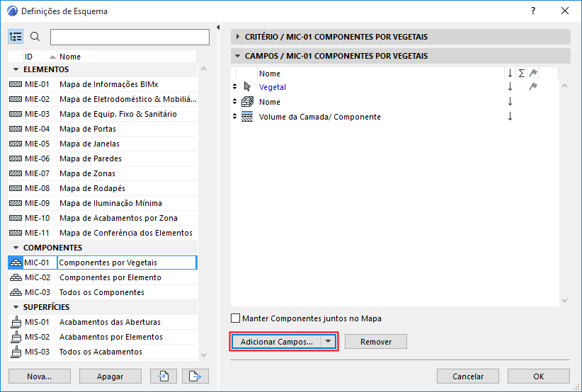The width and height of the screenshot is (582, 392).
Task: Click the MIS-02 paintbrush surface icon
Action: coord(16,337)
